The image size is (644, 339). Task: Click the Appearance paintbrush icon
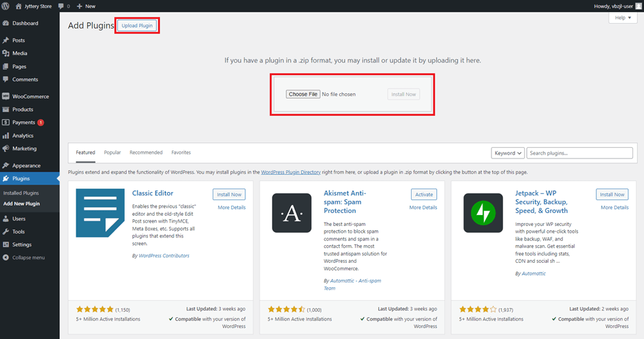(x=5, y=165)
